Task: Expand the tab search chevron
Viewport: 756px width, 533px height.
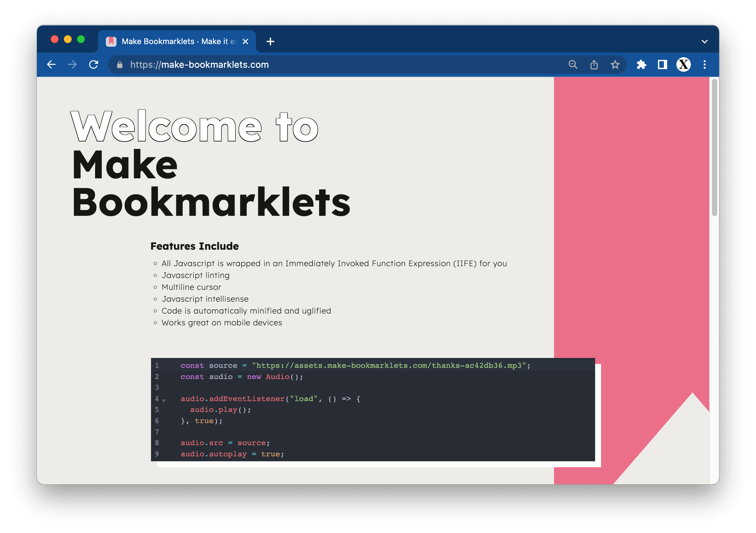Action: pos(705,42)
